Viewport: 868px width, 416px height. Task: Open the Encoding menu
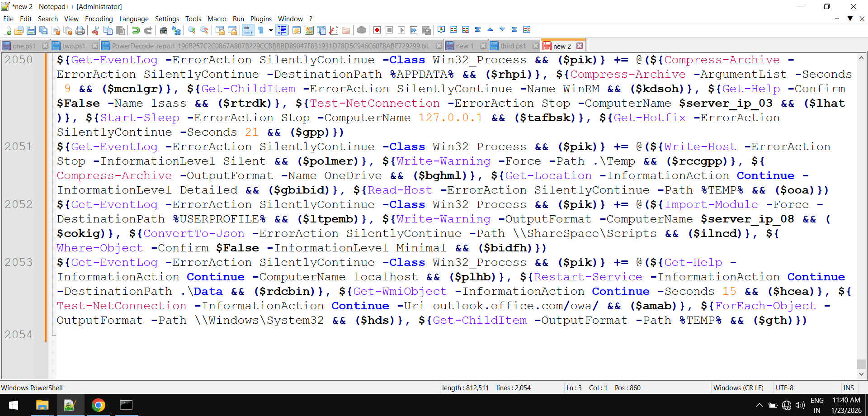click(99, 19)
